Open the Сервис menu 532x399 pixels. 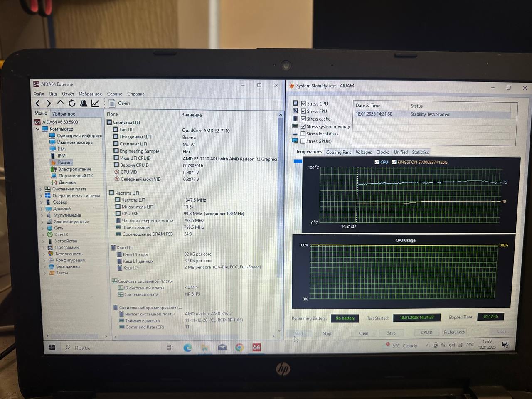(x=114, y=94)
